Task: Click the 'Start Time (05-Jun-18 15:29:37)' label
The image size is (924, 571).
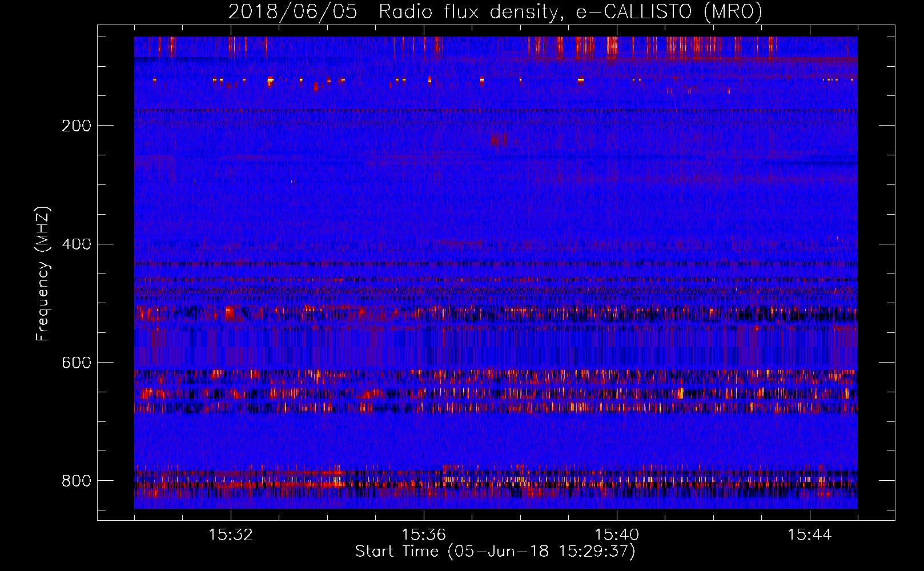Action: [495, 552]
